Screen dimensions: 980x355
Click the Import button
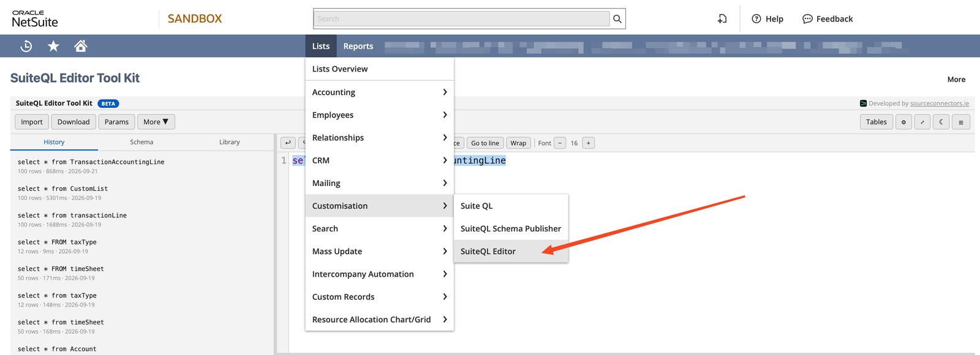pyautogui.click(x=32, y=122)
